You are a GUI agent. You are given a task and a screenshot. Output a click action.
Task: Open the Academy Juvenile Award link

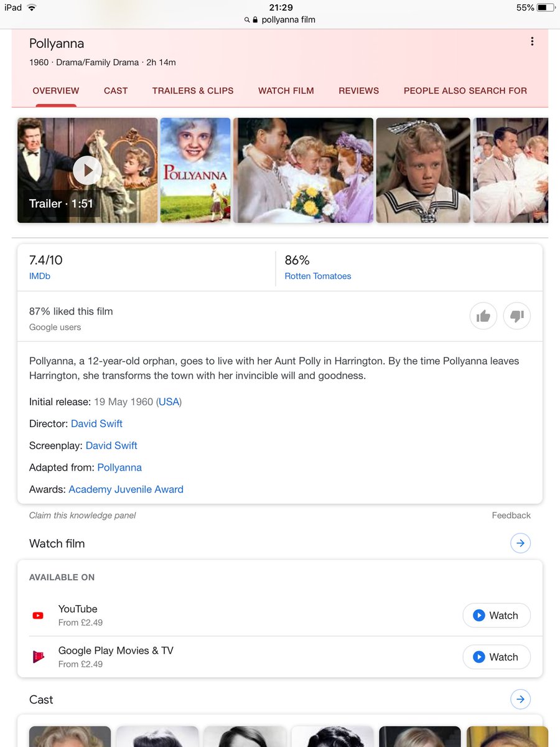click(126, 489)
